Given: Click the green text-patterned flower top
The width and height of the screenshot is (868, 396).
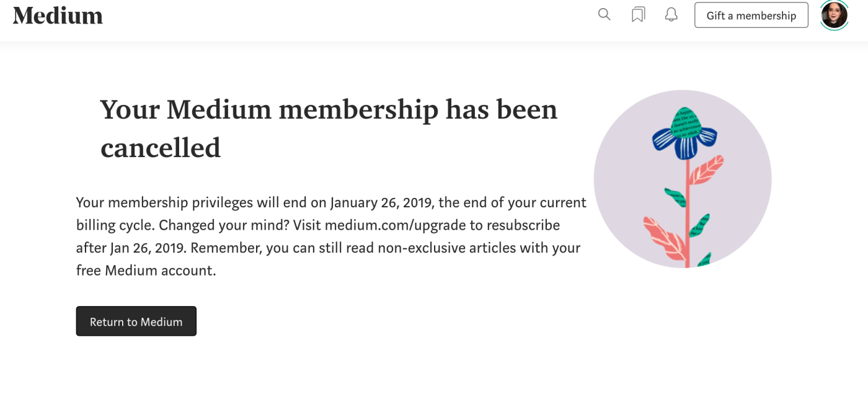Looking at the screenshot, I should pyautogui.click(x=684, y=122).
